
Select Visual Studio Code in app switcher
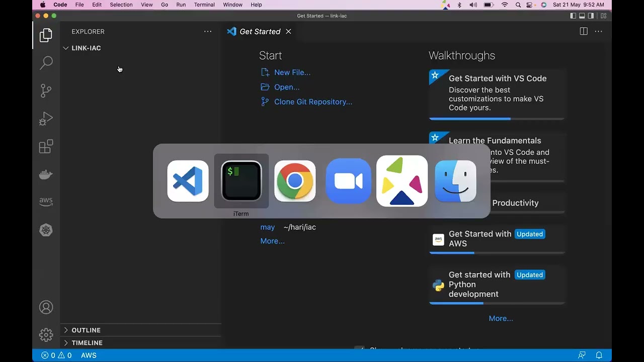188,181
